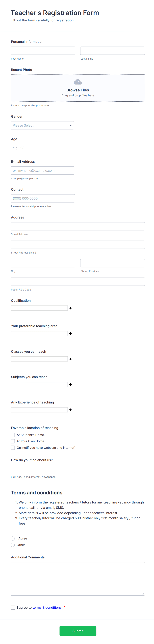Tick the Online teaching location checkbox
The height and width of the screenshot is (644, 154).
(x=12, y=448)
